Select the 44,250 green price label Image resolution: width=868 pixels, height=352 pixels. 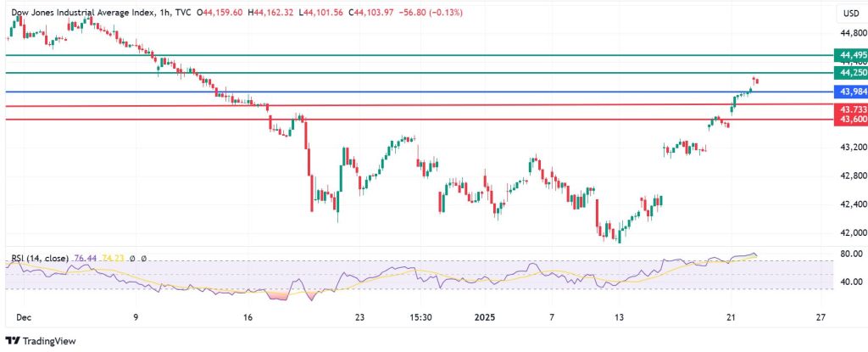850,74
